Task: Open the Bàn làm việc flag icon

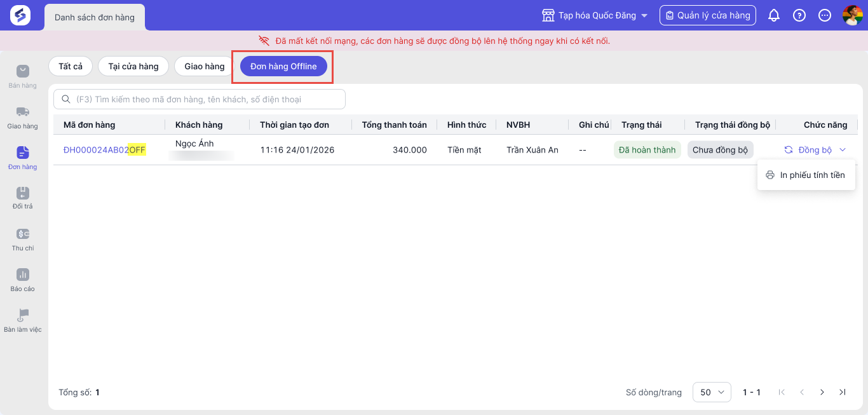Action: (x=23, y=315)
